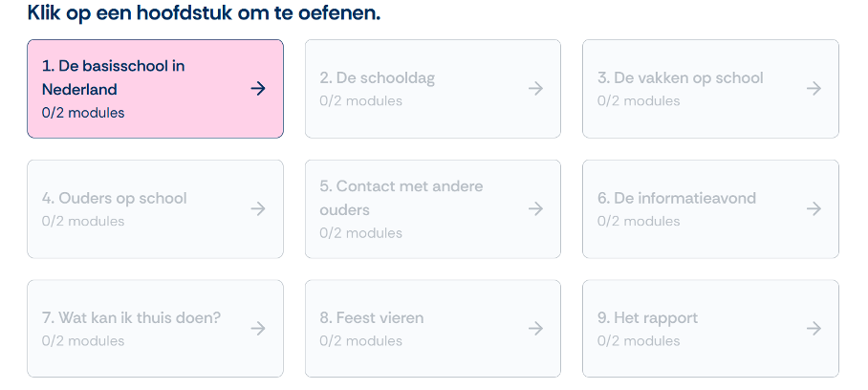This screenshot has width=868, height=390.
Task: Click the arrow next to De informatieavond
Action: coord(814,209)
